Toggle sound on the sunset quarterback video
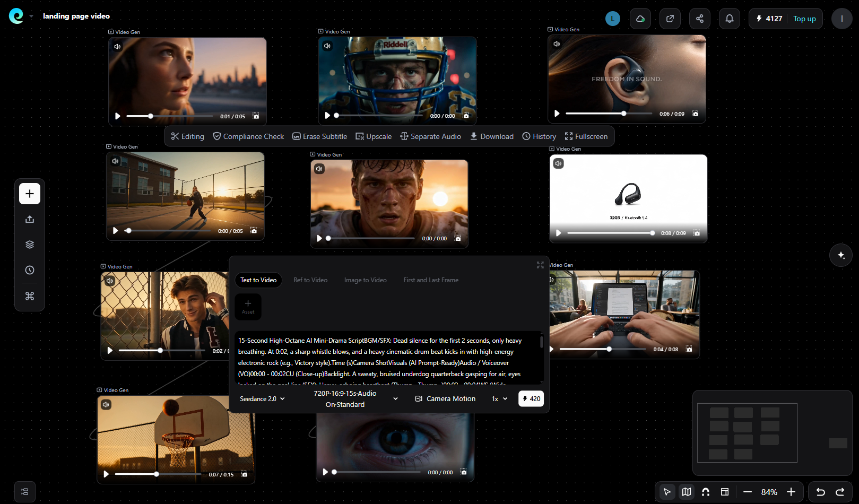The height and width of the screenshot is (504, 859). [x=319, y=169]
